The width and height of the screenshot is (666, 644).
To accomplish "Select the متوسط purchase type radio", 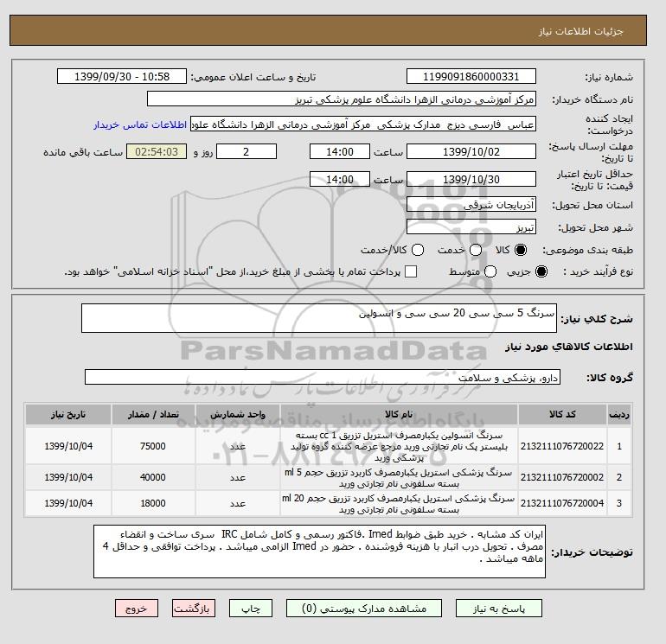I will tap(490, 271).
